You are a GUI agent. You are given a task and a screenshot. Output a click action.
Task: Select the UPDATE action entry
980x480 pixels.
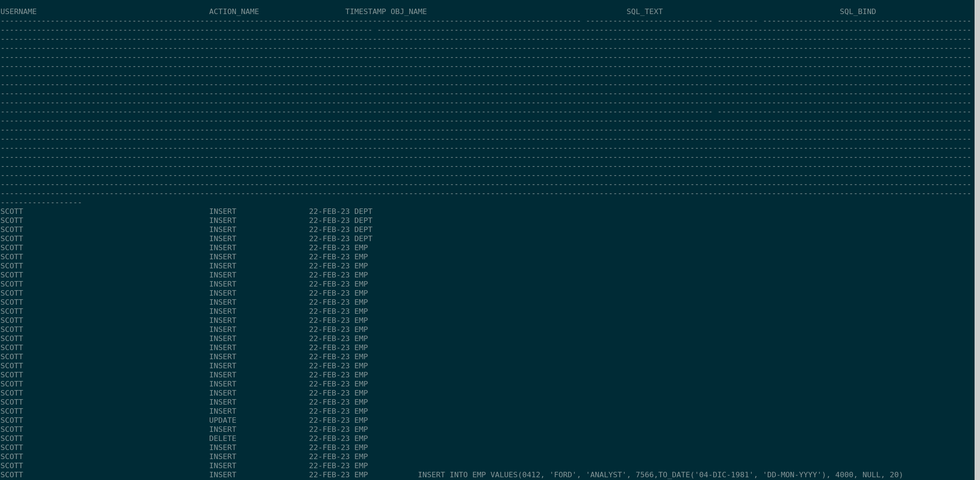click(x=222, y=420)
